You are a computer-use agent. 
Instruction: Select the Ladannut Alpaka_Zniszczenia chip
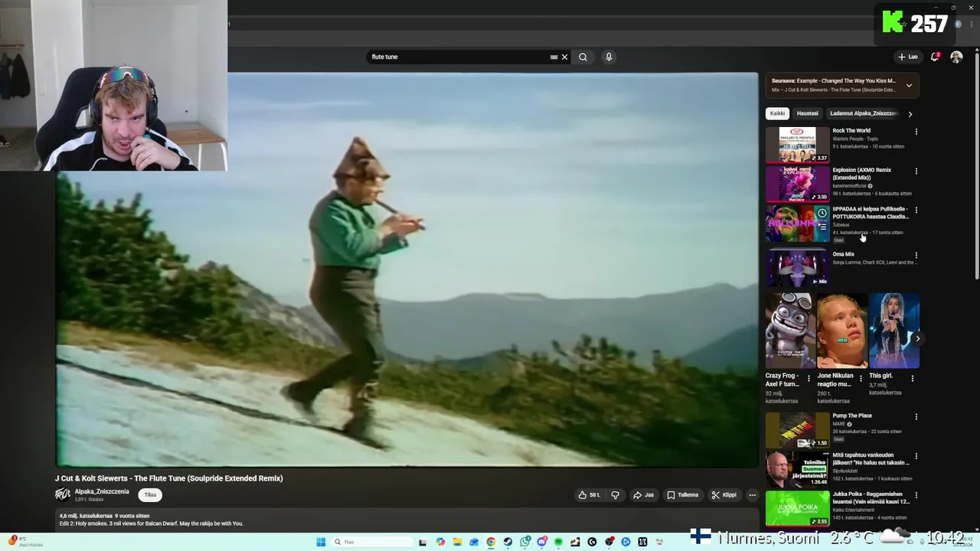(x=863, y=113)
